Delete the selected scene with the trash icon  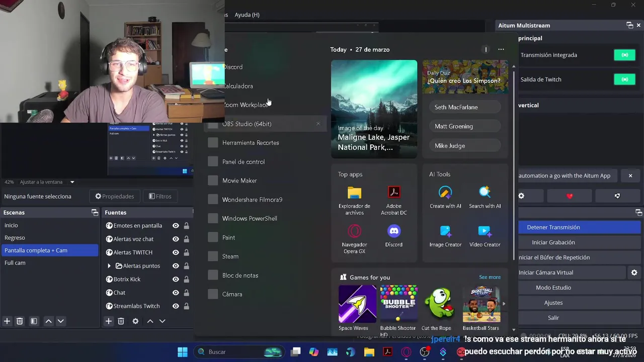20,321
